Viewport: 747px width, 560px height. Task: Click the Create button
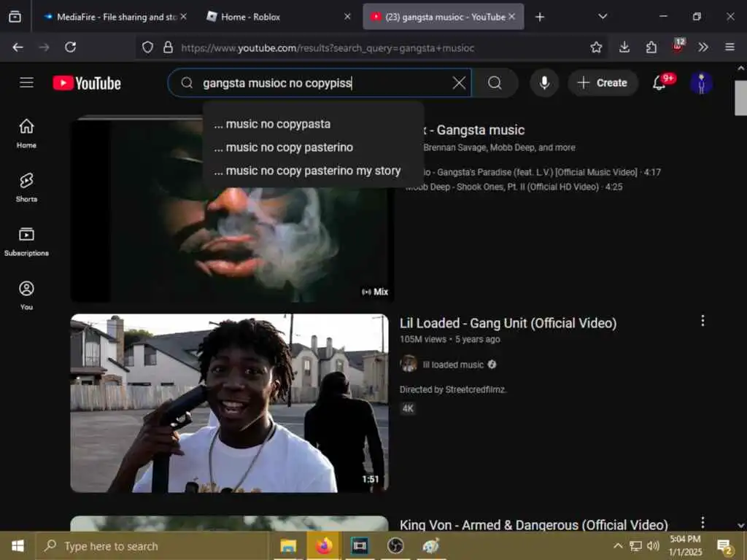[602, 83]
